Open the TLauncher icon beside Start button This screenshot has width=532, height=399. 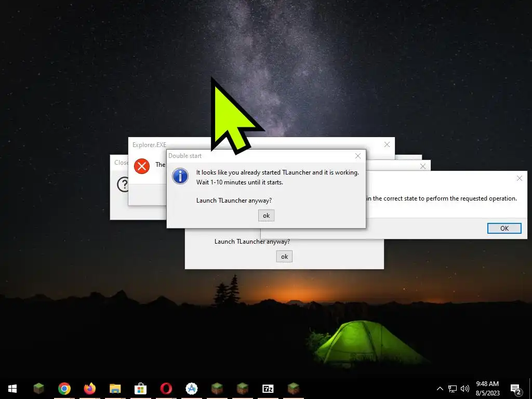point(38,389)
